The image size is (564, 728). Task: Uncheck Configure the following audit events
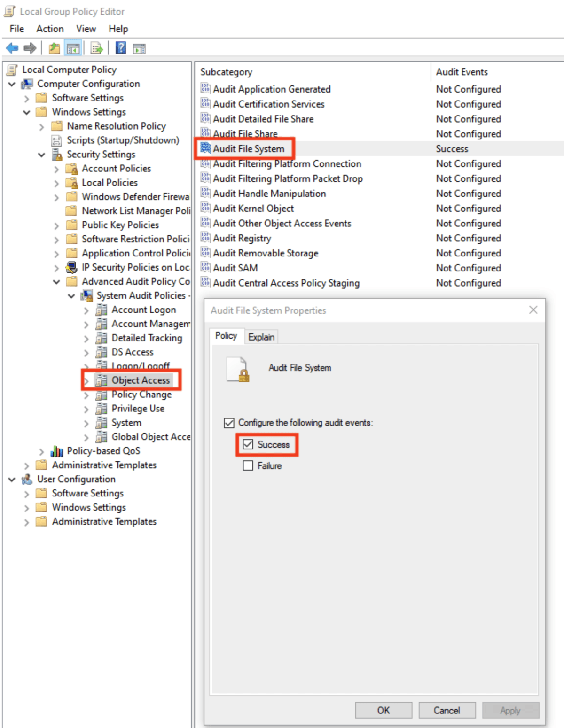click(x=229, y=423)
